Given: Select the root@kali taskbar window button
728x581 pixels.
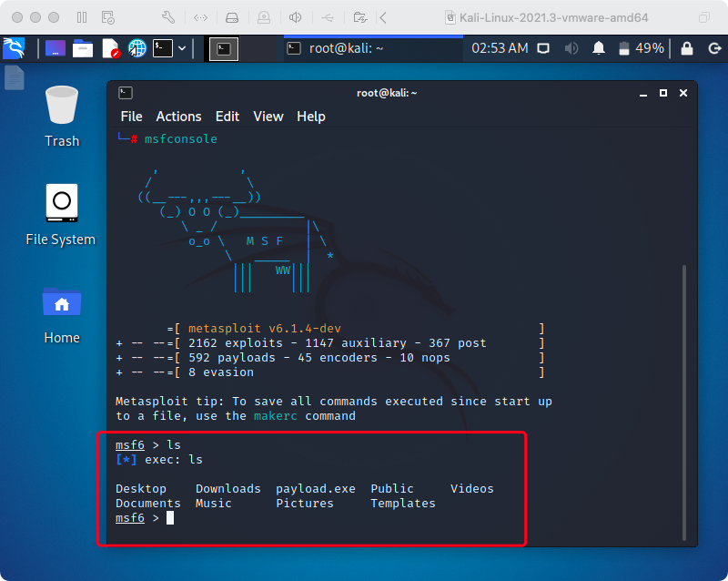Looking at the screenshot, I should pyautogui.click(x=373, y=48).
